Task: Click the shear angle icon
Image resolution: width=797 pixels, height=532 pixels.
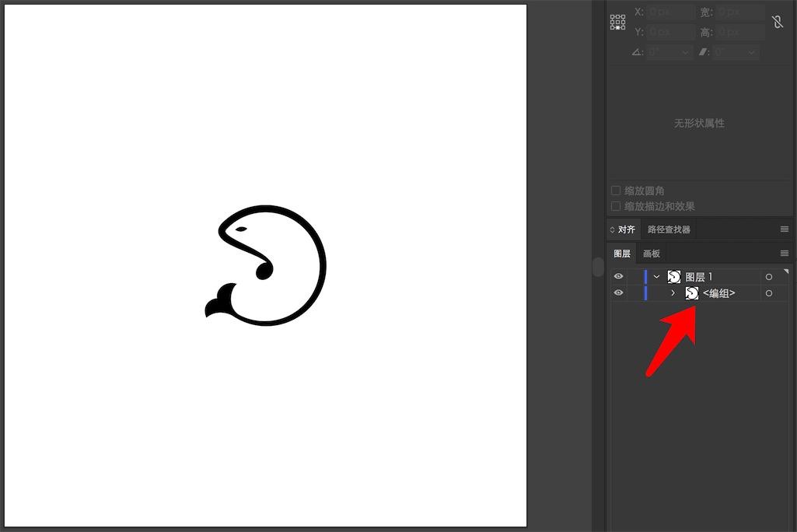Action: (x=704, y=52)
